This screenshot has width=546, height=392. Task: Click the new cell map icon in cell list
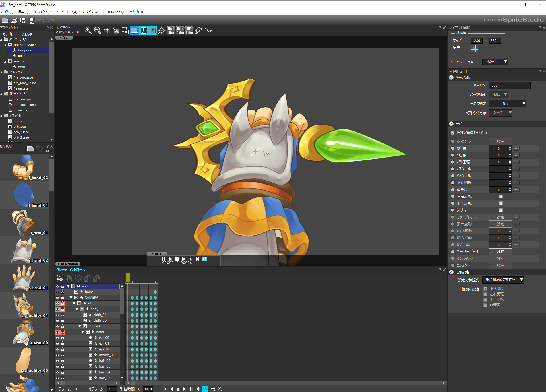pos(30,148)
